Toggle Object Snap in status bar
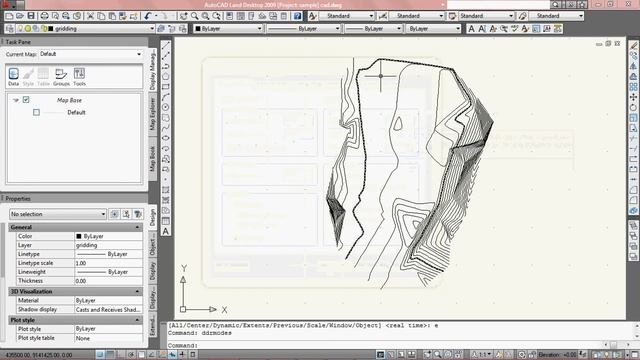This screenshot has height=360, width=640. [141, 355]
